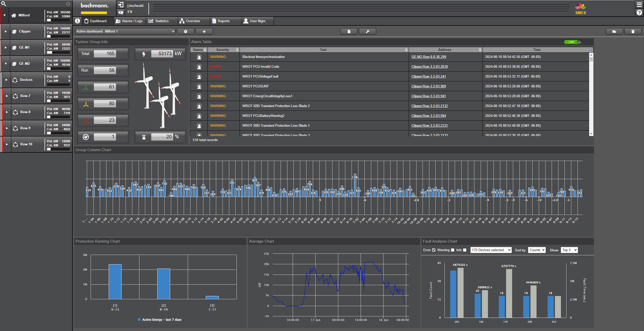Click the communication status circle icon
644x331 pixels.
(x=86, y=137)
